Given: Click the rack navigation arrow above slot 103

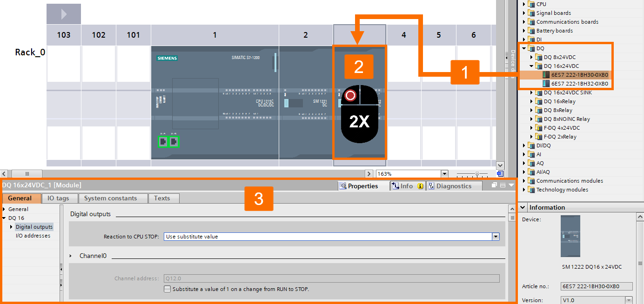Looking at the screenshot, I should [63, 13].
